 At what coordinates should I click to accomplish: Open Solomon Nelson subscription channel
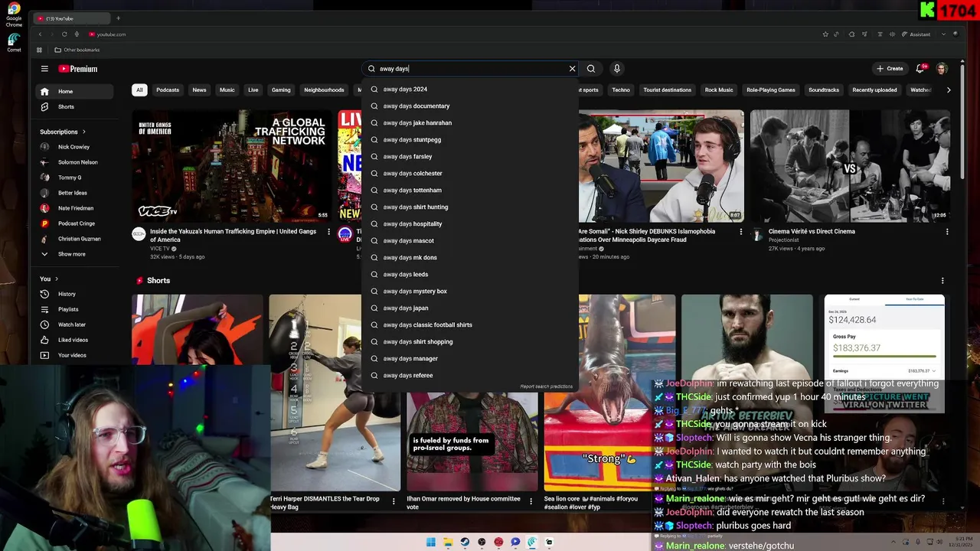(74, 162)
